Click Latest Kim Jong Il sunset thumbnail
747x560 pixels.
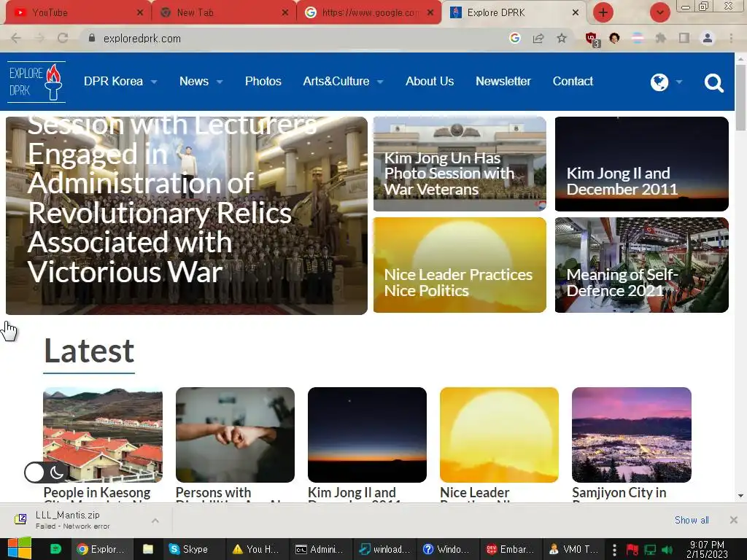click(368, 435)
